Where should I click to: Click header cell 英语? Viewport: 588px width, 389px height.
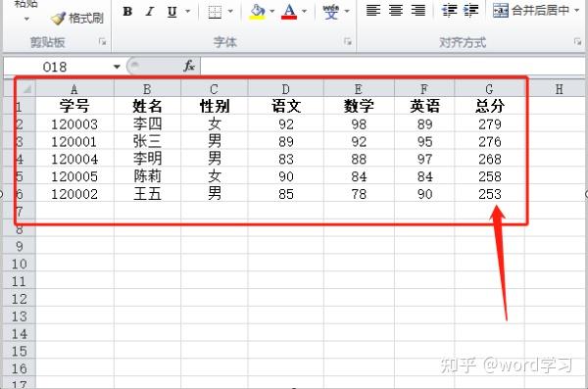pyautogui.click(x=424, y=106)
